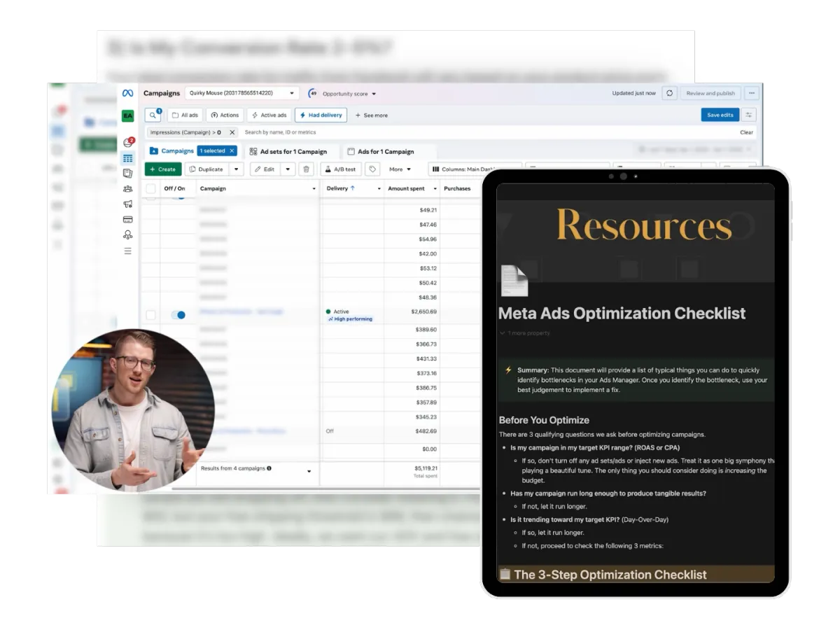Open the ads reporting pages sidebar icon
Image resolution: width=840 pixels, height=630 pixels.
pyautogui.click(x=127, y=173)
